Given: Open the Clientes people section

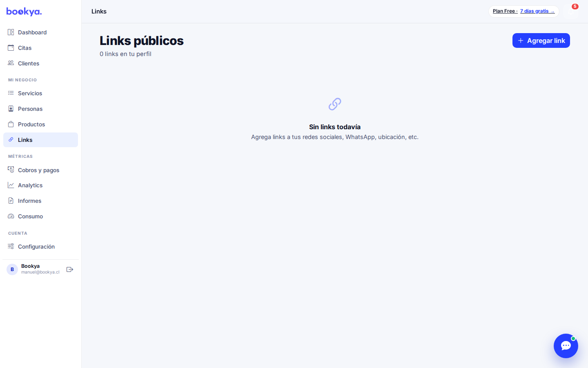Looking at the screenshot, I should coord(40,63).
